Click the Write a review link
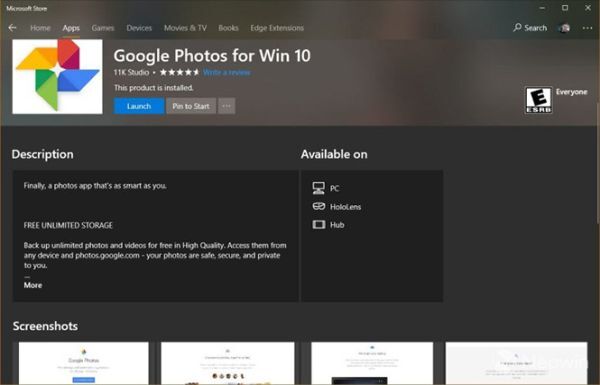Image resolution: width=600 pixels, height=385 pixels. pyautogui.click(x=227, y=72)
